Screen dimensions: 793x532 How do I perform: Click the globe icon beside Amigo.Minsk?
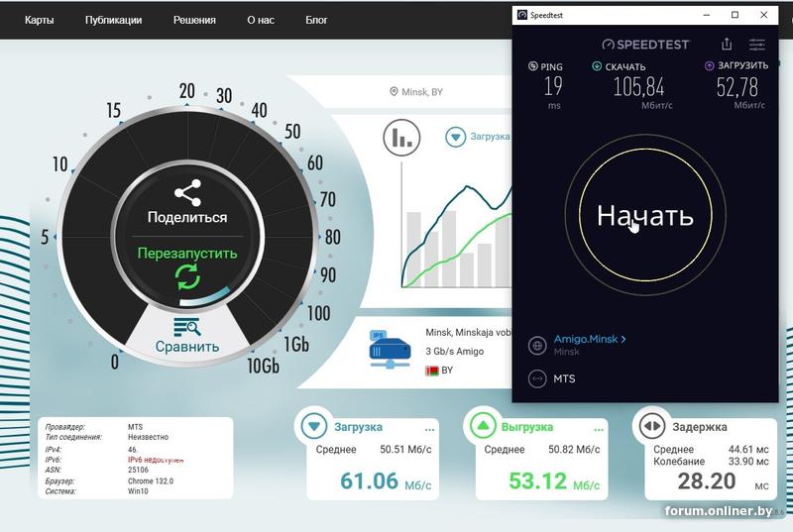pyautogui.click(x=537, y=345)
